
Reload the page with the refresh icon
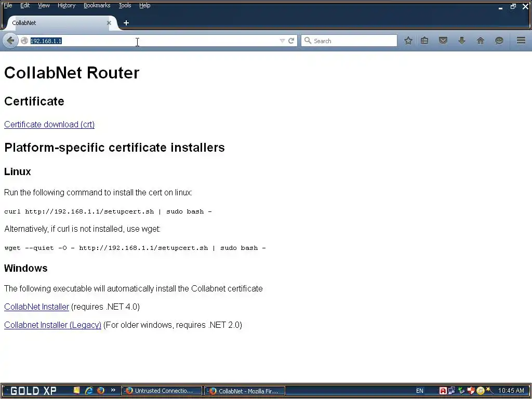tap(291, 41)
